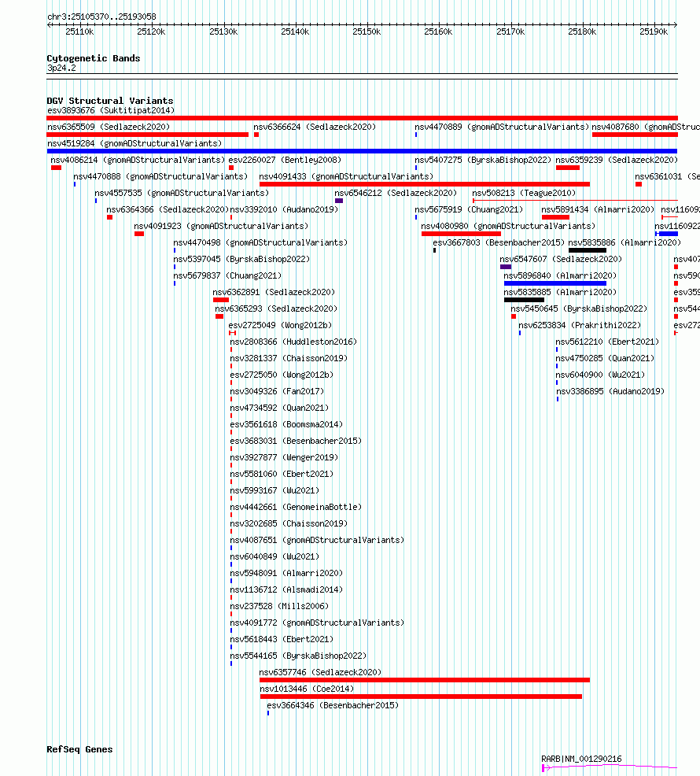The height and width of the screenshot is (776, 700).
Task: Click nsv5450645 (ByrskaBishop2022) label
Action: coord(579,309)
